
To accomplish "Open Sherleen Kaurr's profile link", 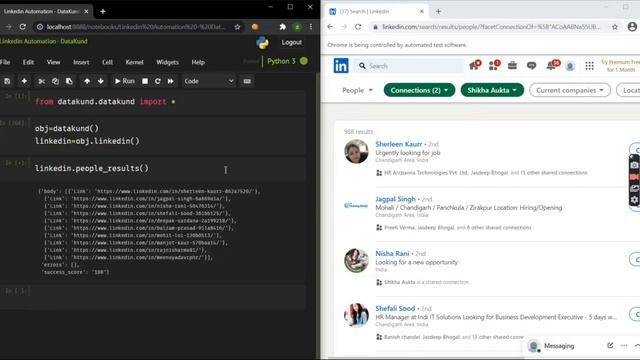I will (399, 144).
